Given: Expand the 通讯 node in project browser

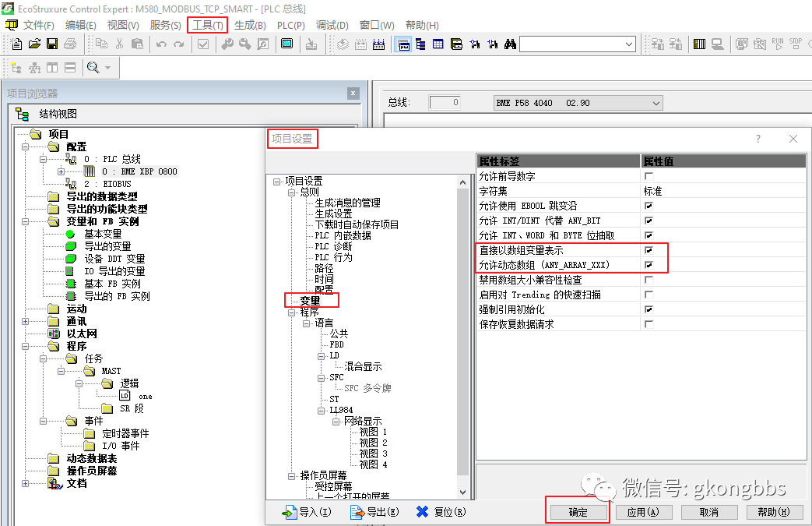Looking at the screenshot, I should (x=25, y=321).
